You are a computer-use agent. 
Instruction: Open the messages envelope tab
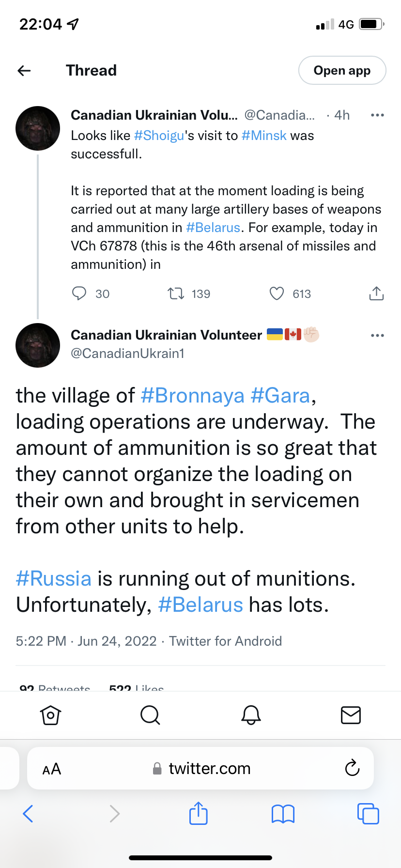coord(351,715)
